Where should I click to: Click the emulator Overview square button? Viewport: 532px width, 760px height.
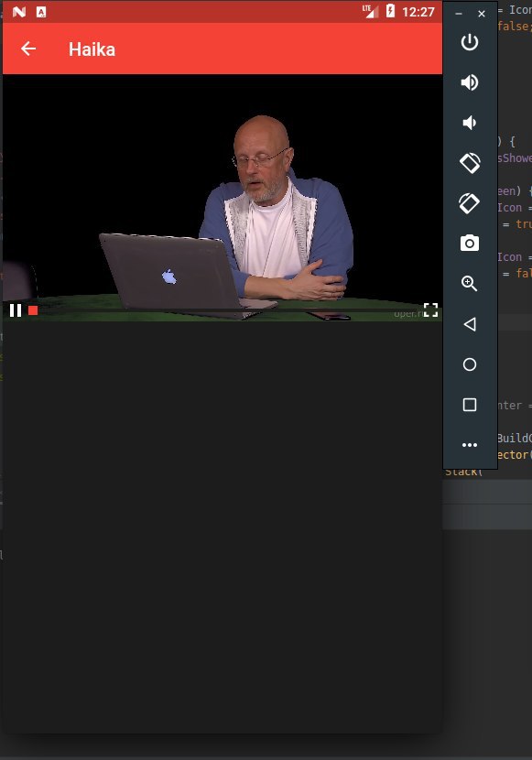pyautogui.click(x=470, y=404)
